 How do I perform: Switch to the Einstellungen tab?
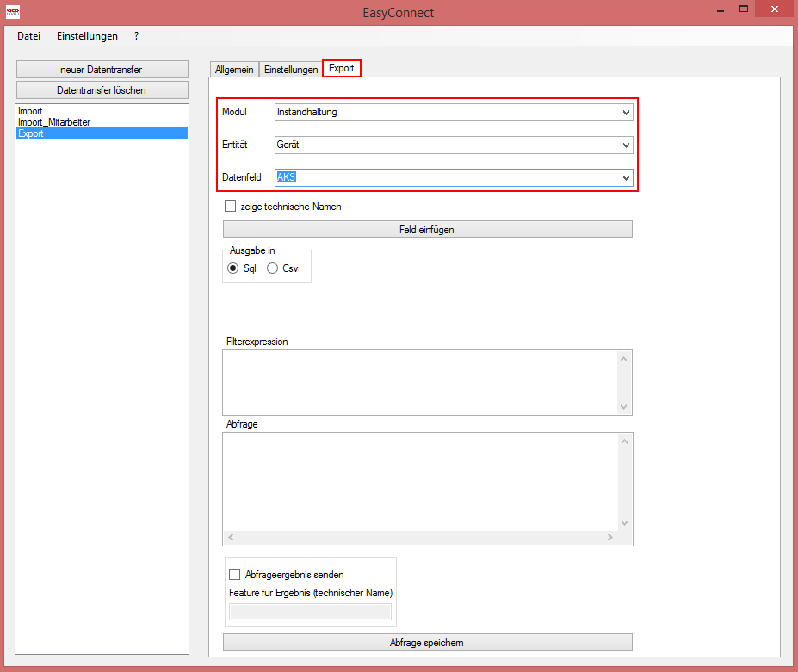[x=290, y=68]
